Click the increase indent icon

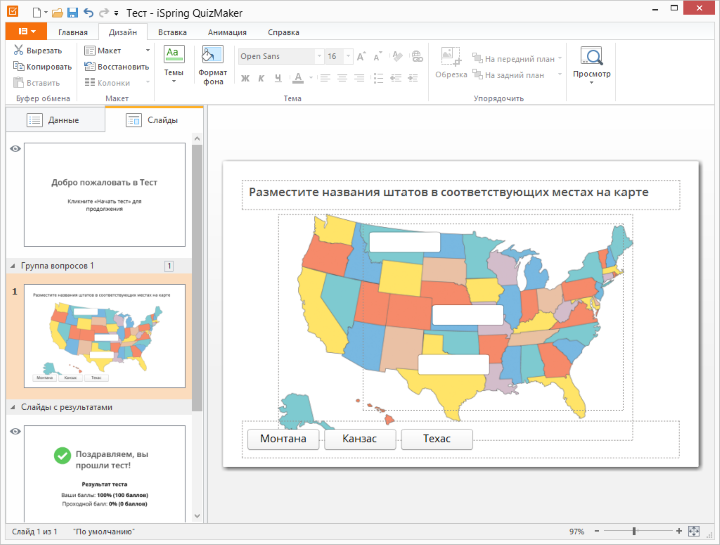click(413, 78)
